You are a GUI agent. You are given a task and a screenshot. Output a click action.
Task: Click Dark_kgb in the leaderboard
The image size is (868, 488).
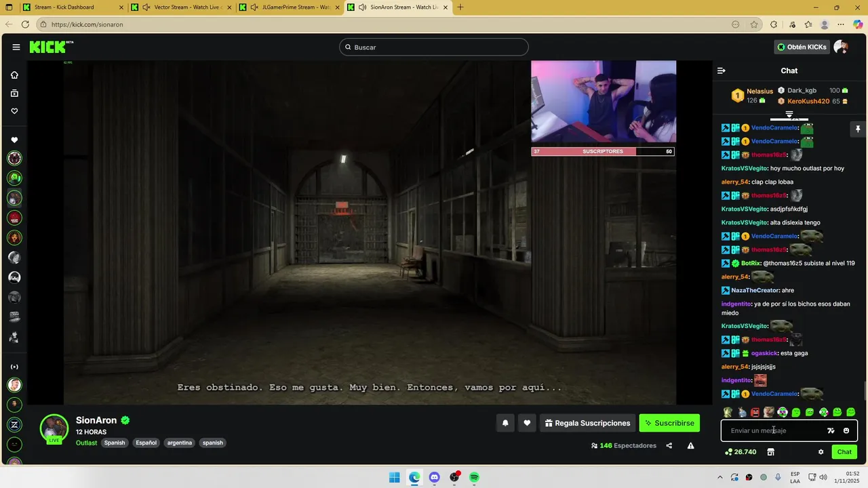(x=802, y=90)
